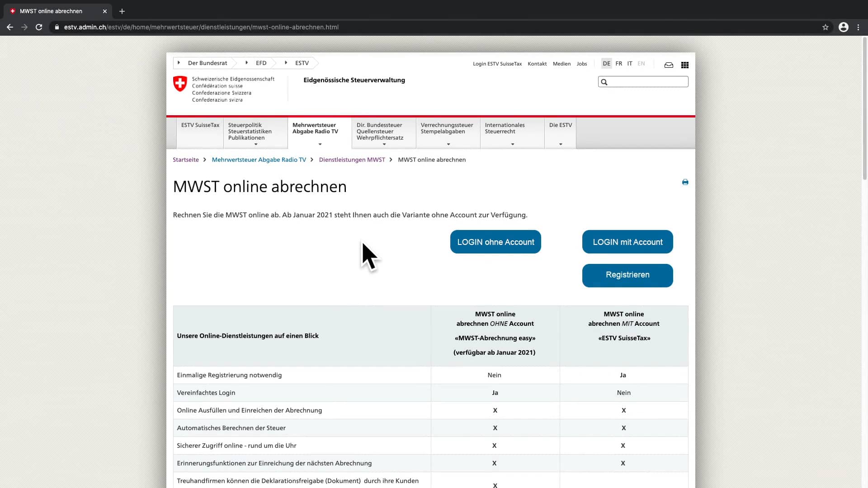Click the Registrieren button
Image resolution: width=868 pixels, height=488 pixels.
pyautogui.click(x=627, y=275)
